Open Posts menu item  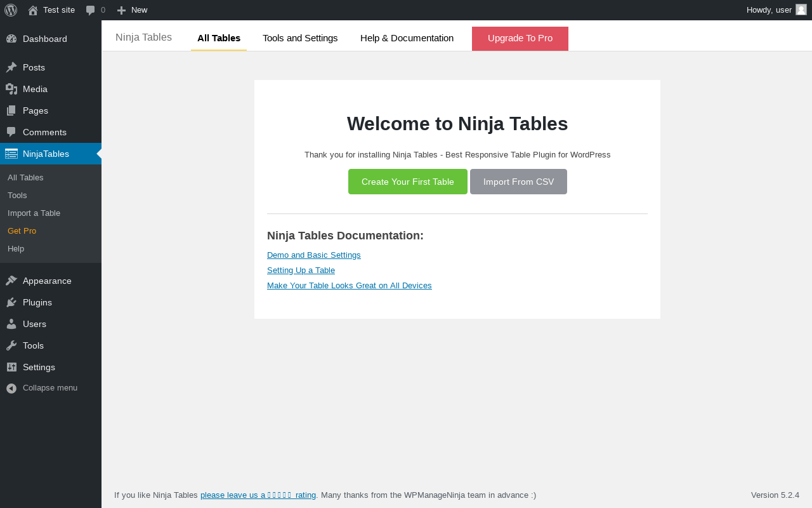[x=51, y=67]
